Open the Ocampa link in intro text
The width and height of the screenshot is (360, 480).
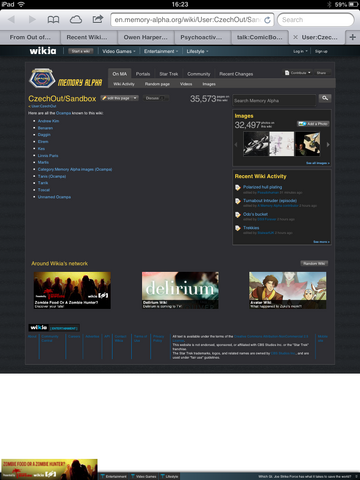pos(63,113)
